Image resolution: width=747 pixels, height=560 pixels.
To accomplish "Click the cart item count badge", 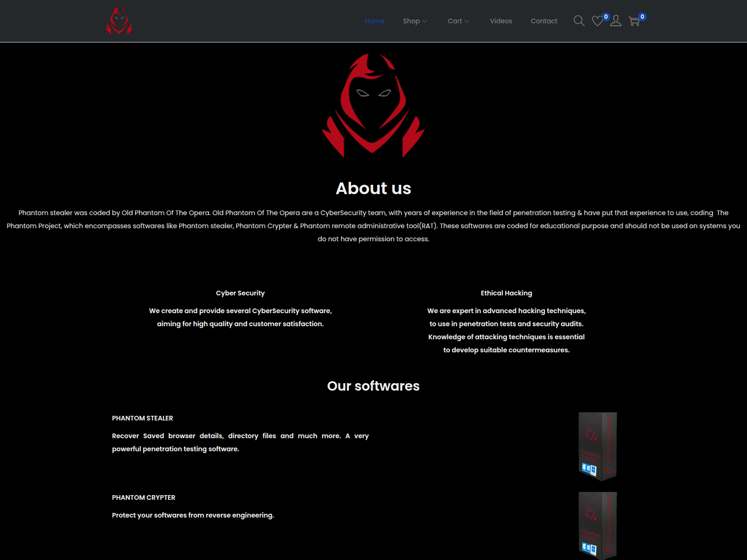I will tap(642, 17).
